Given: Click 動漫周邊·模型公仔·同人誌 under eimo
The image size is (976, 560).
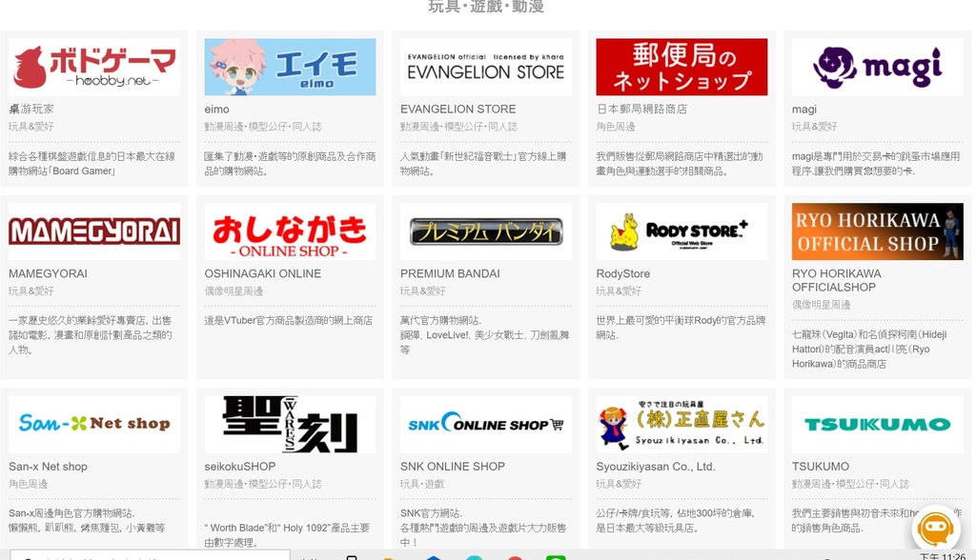Looking at the screenshot, I should click(x=263, y=127).
